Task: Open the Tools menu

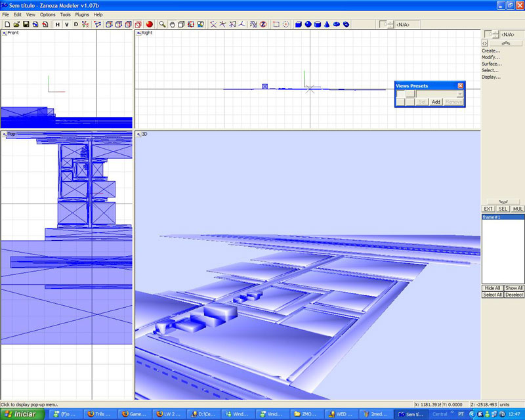Action: pyautogui.click(x=65, y=14)
